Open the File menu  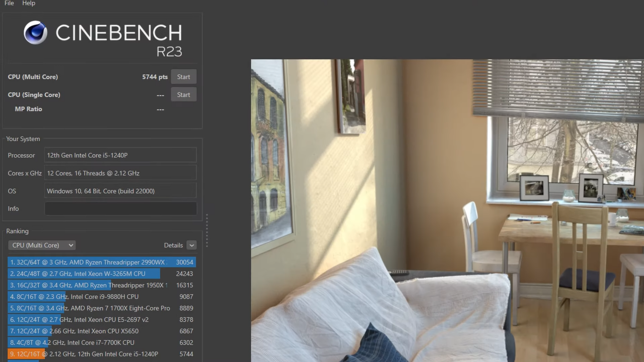pos(9,3)
